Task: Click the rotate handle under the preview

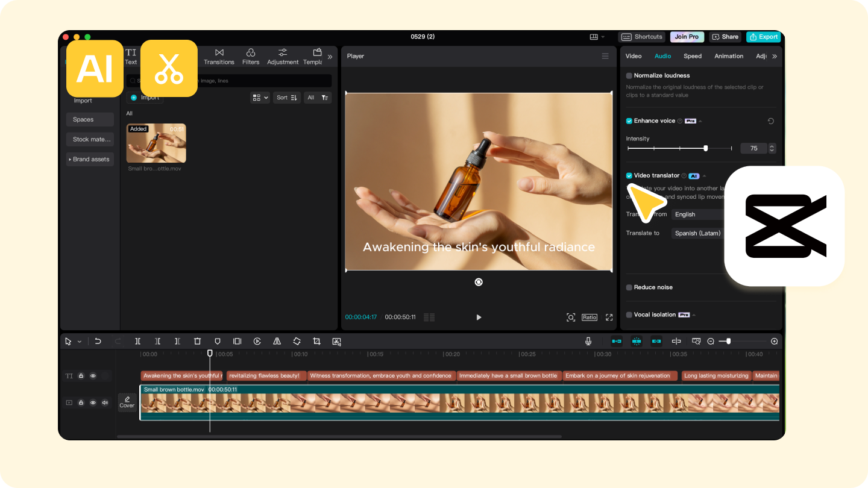Action: pyautogui.click(x=479, y=282)
